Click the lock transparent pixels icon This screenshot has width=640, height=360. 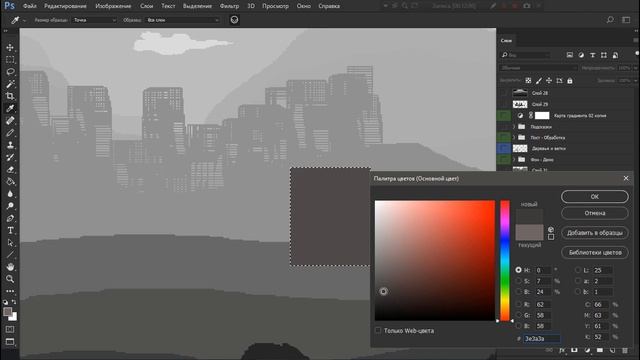click(x=528, y=81)
